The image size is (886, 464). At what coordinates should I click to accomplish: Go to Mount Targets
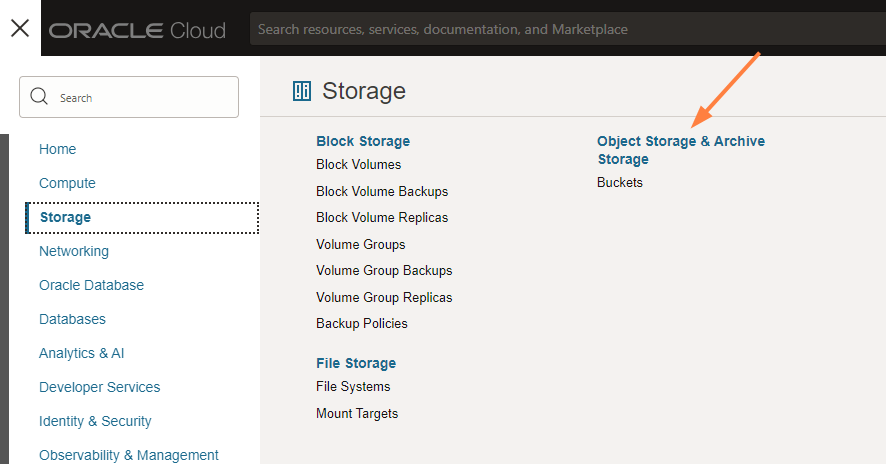point(357,413)
